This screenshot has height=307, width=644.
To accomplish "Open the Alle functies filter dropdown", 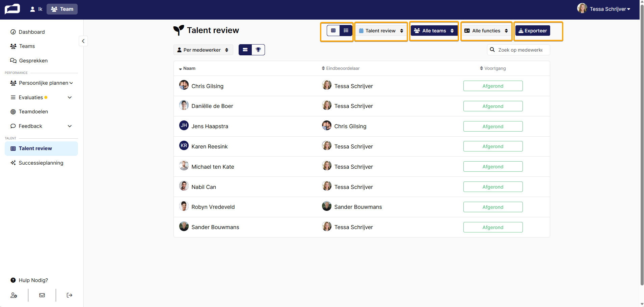I will pos(486,31).
